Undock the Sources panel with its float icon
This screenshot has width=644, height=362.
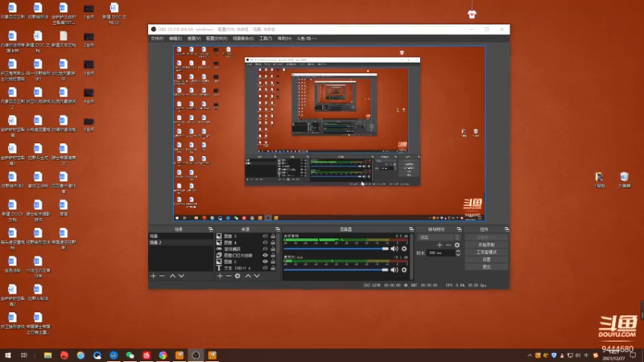[x=278, y=229]
